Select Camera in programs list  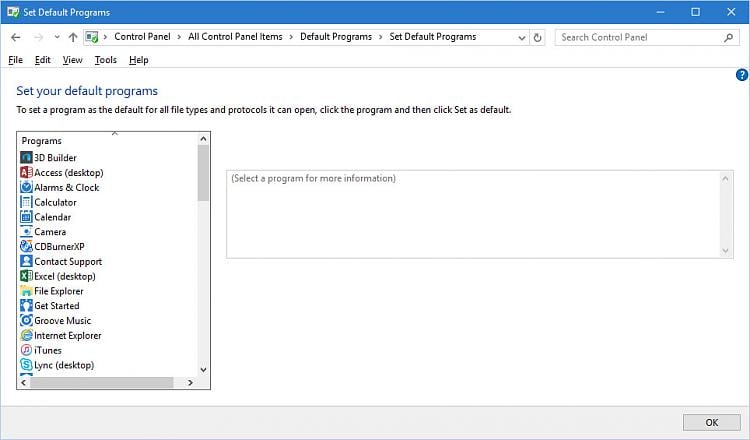pos(50,232)
